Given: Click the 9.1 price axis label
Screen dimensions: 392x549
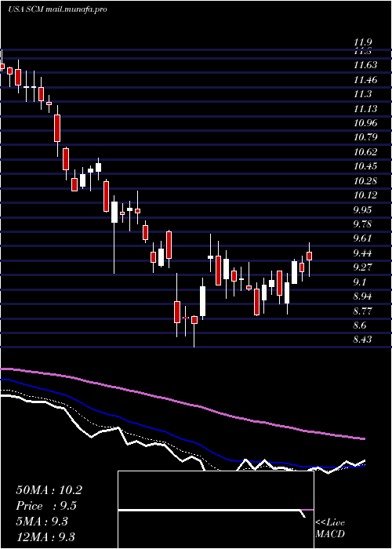Looking at the screenshot, I should coord(361,282).
